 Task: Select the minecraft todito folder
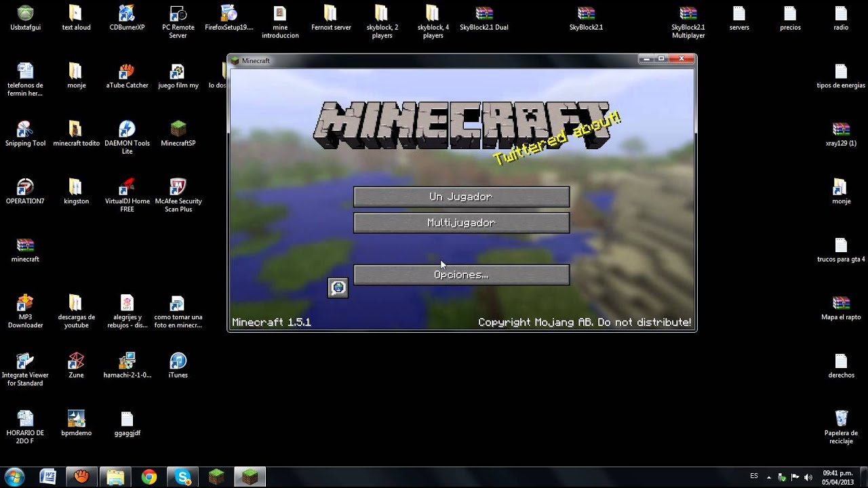tap(76, 134)
